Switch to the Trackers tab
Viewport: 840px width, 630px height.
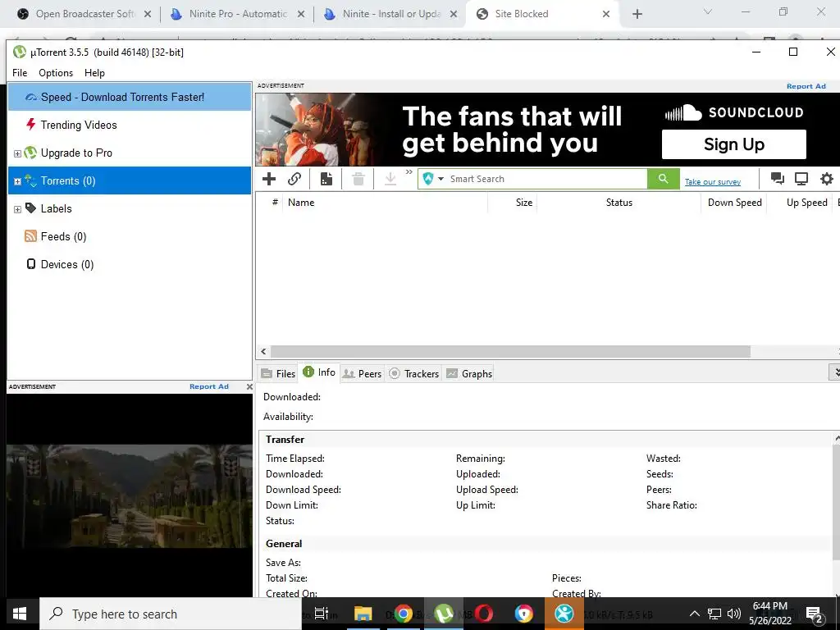point(413,373)
